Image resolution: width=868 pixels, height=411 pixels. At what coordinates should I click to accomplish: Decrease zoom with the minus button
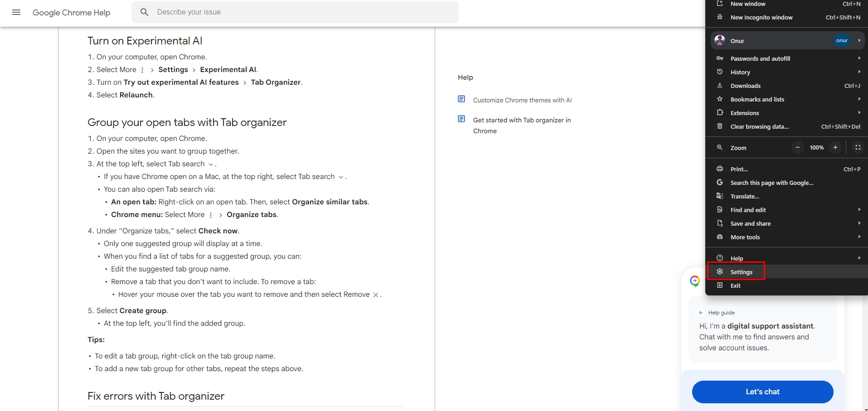(798, 147)
